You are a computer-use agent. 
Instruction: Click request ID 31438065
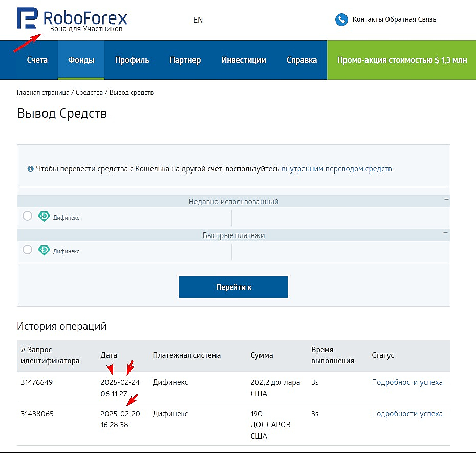[x=37, y=414]
